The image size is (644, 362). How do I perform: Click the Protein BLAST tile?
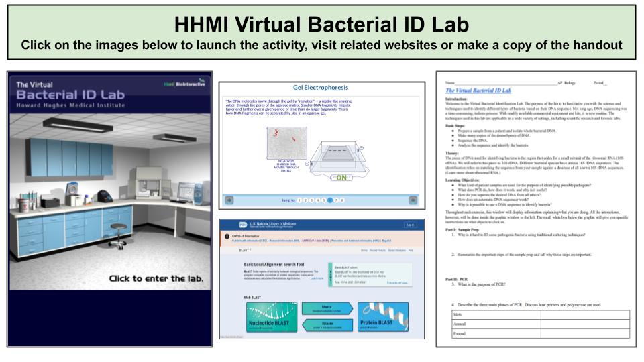tap(383, 317)
